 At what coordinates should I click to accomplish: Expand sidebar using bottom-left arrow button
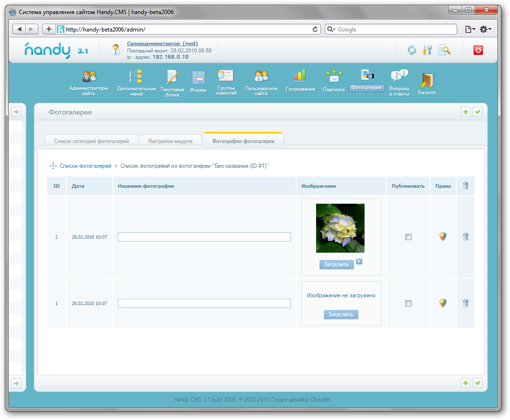(x=16, y=383)
